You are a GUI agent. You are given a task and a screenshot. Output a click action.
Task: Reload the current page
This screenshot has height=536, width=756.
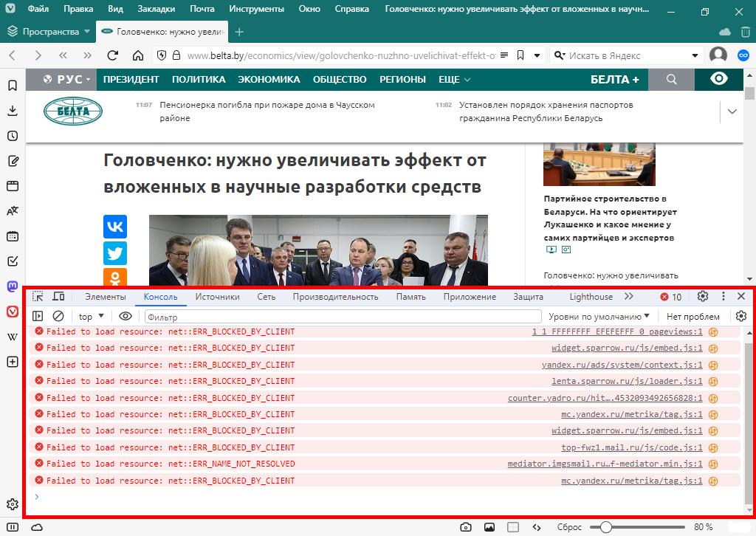[x=113, y=55]
